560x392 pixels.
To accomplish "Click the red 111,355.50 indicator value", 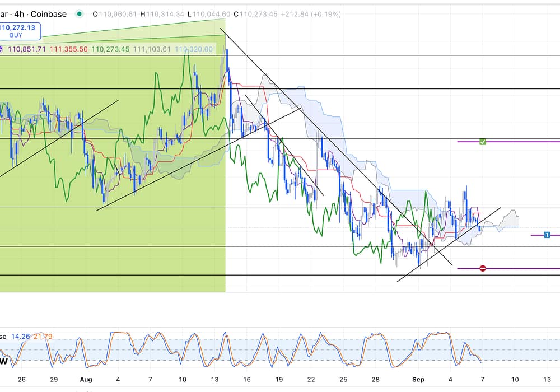I will (68, 49).
